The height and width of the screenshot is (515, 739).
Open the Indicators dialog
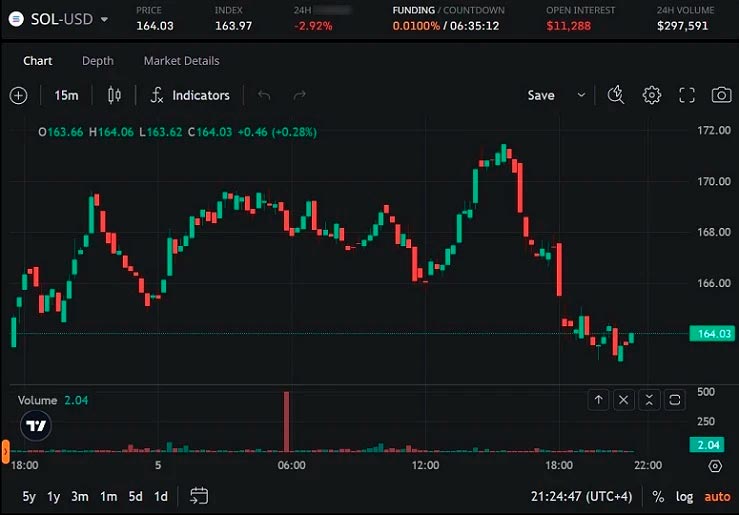(x=190, y=95)
